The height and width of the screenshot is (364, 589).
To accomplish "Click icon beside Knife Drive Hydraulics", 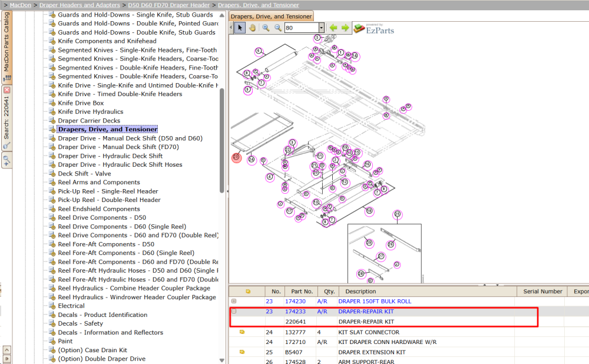I will (x=52, y=111).
